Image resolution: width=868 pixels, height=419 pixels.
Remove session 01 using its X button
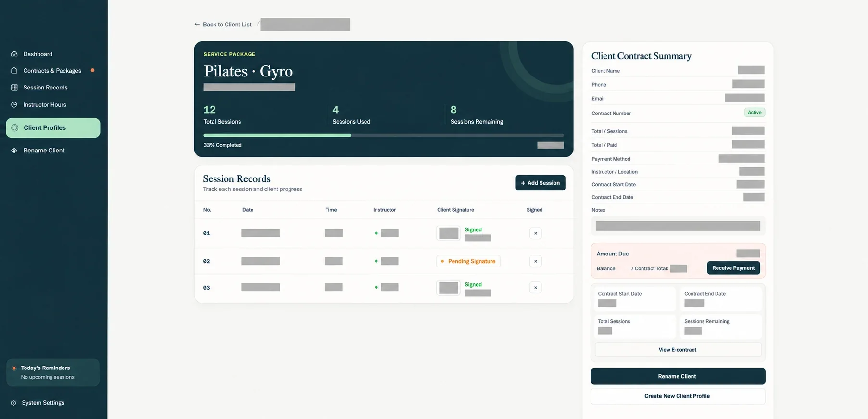click(535, 233)
